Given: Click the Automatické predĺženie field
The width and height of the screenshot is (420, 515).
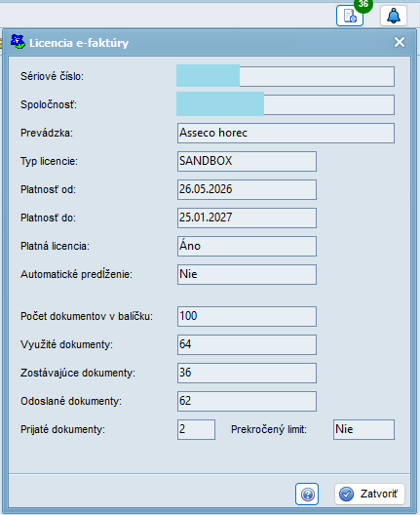Looking at the screenshot, I should pos(247,274).
